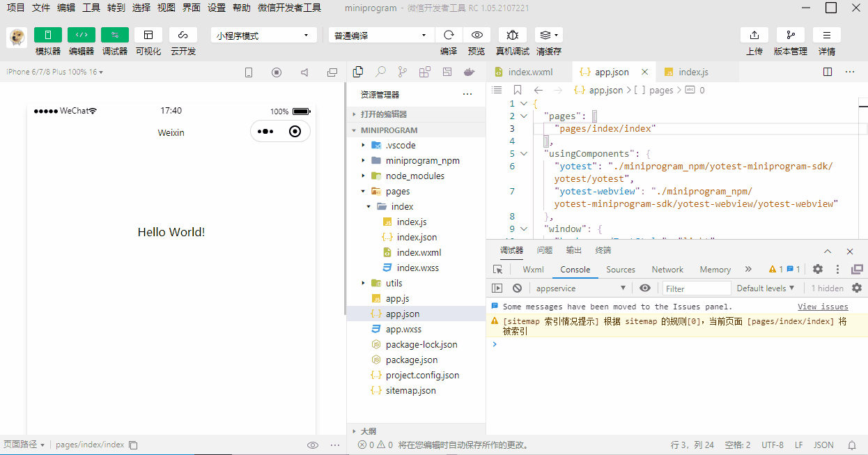Click the View issues link

pyautogui.click(x=823, y=307)
